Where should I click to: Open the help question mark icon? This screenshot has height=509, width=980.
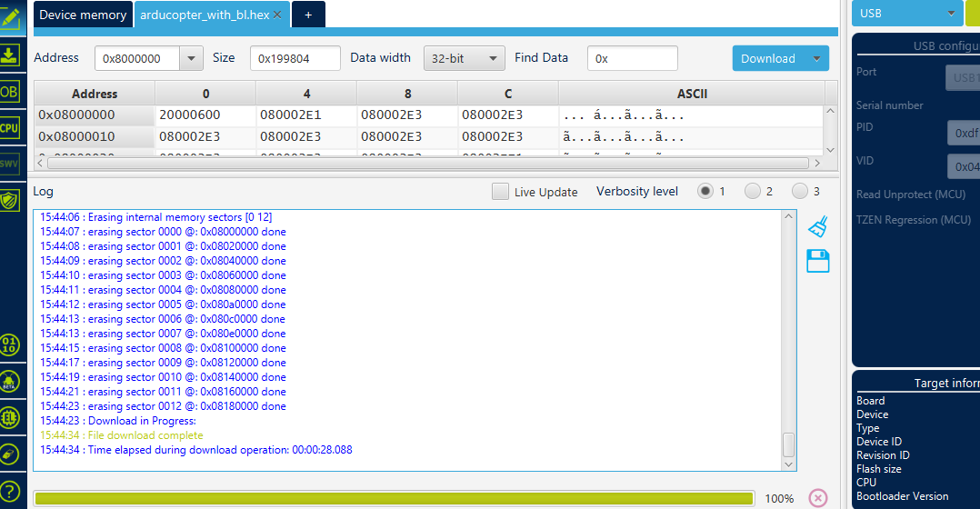tap(9, 491)
